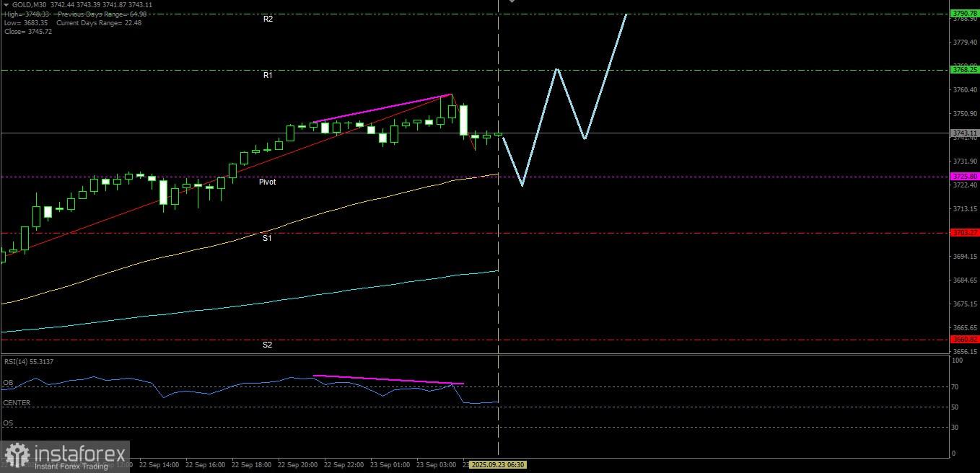Click the 22 Sep 16:00 time label
The height and width of the screenshot is (473, 980).
[204, 465]
